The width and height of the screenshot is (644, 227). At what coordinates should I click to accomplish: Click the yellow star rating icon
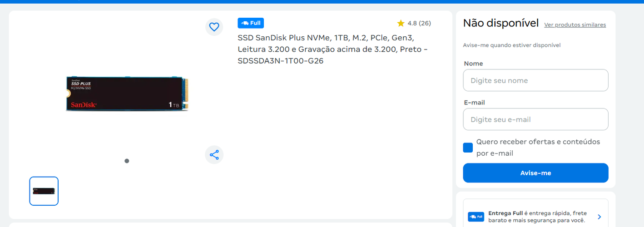(401, 23)
